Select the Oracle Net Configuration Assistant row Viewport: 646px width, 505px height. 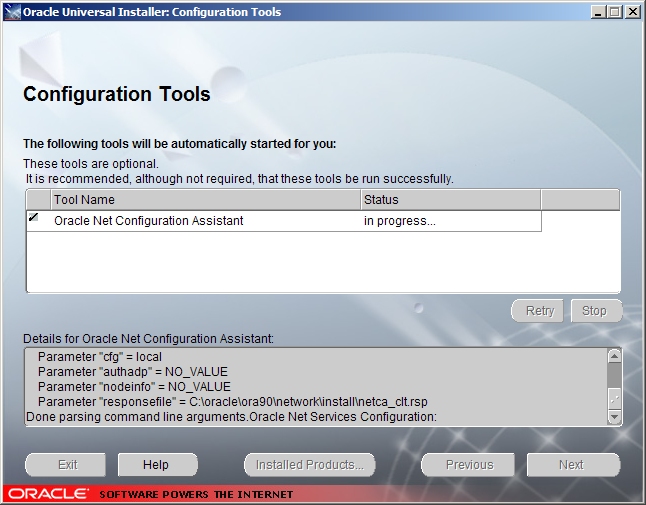pyautogui.click(x=284, y=221)
